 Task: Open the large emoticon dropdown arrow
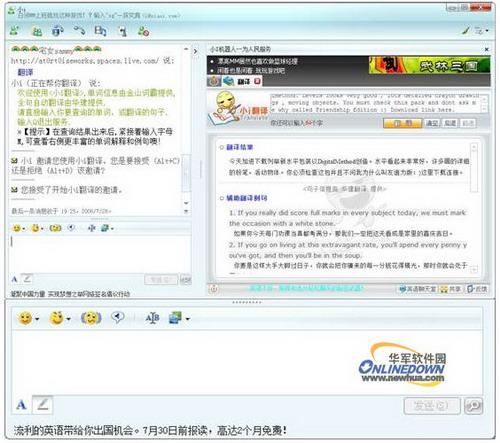pyautogui.click(x=37, y=319)
